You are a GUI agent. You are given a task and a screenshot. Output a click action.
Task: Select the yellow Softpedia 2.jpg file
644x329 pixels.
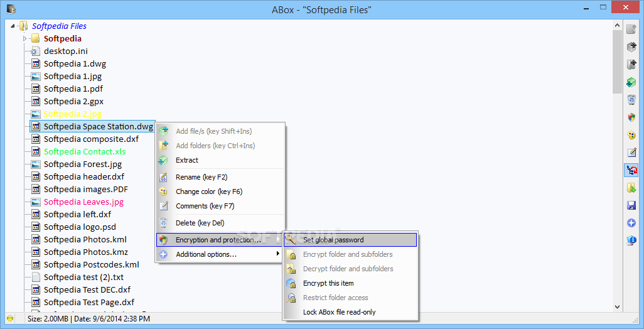coord(73,114)
